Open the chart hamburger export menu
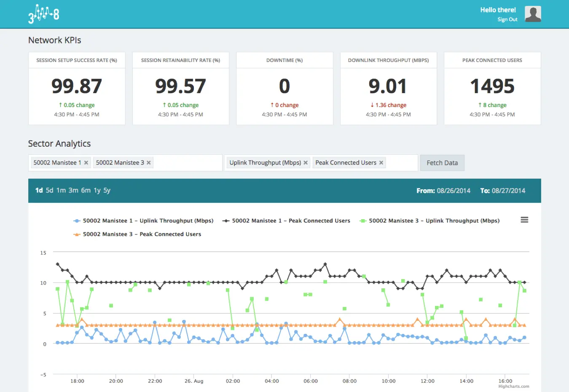The image size is (569, 392). 524,220
